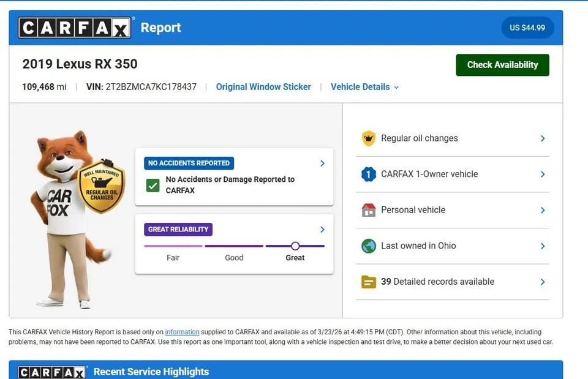Expand the Regular oil changes row chevron
The image size is (588, 379).
[543, 138]
